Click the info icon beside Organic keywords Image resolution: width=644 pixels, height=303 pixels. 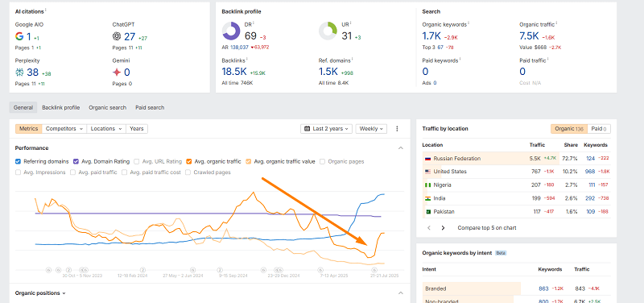click(469, 23)
